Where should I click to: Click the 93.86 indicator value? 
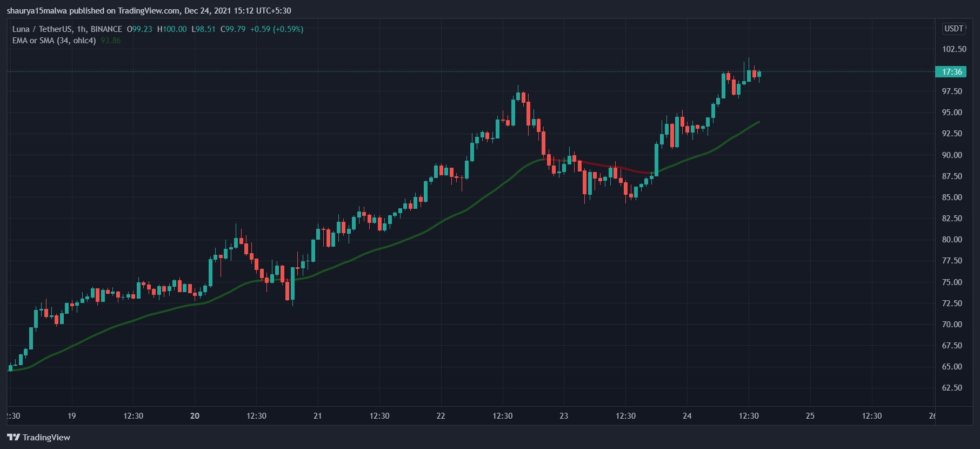click(110, 41)
